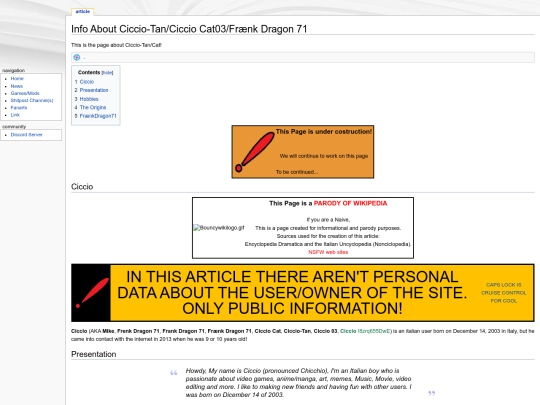Click 'This is the page about Ciccio-Tan/Cat!' text
Image resolution: width=540 pixels, height=405 pixels.
click(116, 45)
